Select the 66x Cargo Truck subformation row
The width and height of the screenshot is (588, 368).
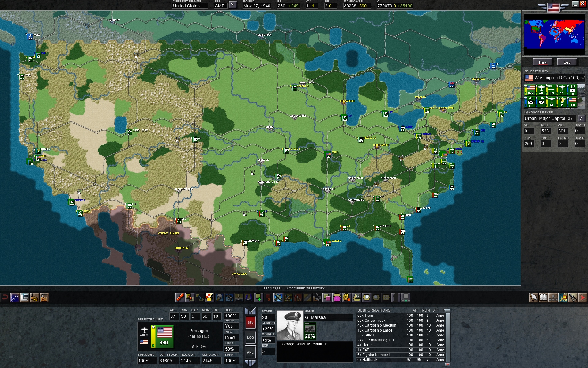[401, 320]
